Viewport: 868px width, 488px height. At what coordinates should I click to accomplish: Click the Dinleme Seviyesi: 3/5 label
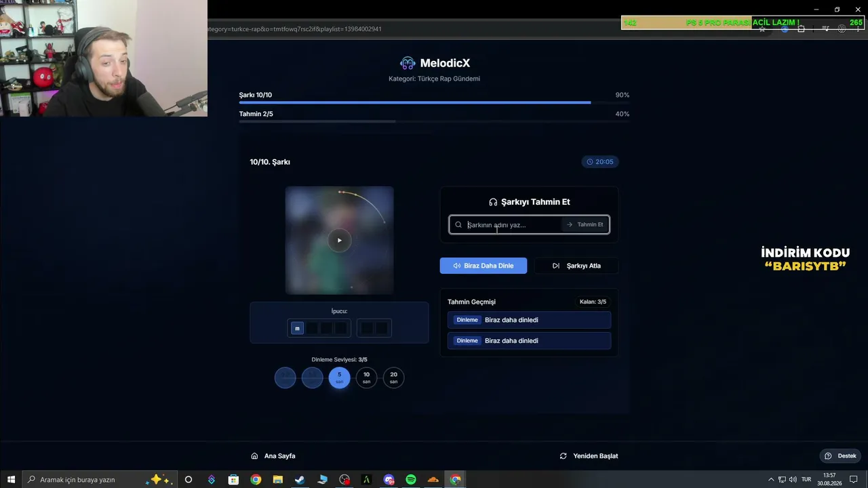pos(339,360)
